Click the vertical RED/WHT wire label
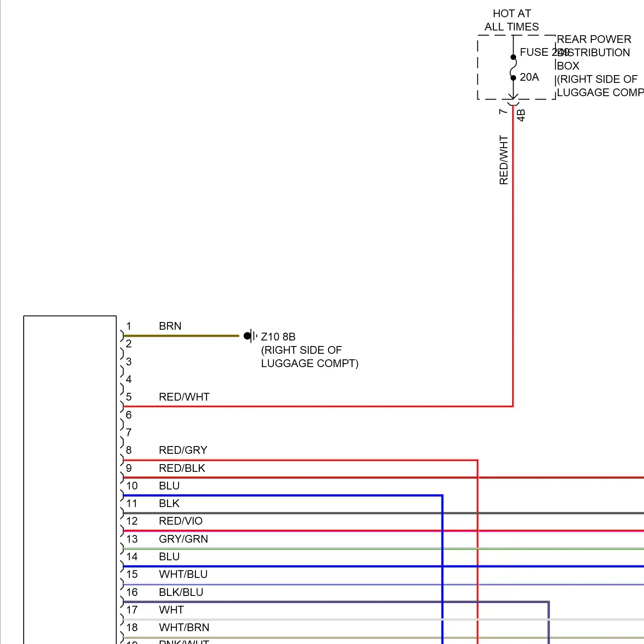 (504, 160)
